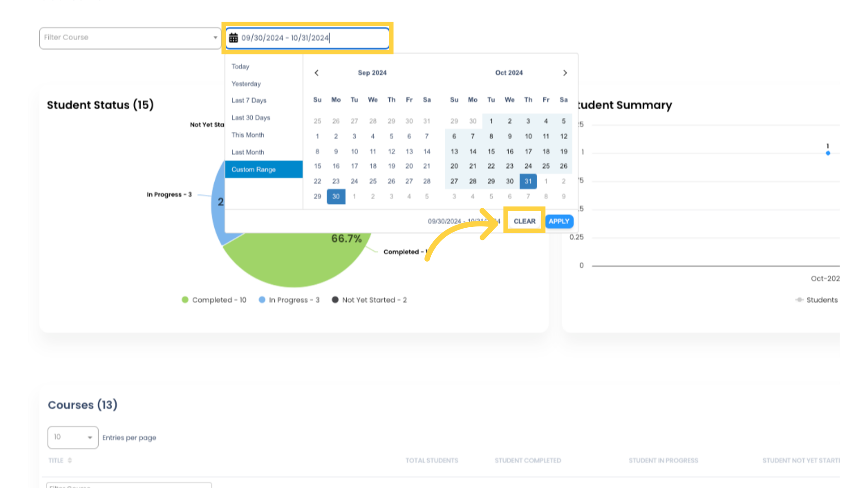The width and height of the screenshot is (868, 488).
Task: Click Today in quick date options
Action: (x=240, y=66)
